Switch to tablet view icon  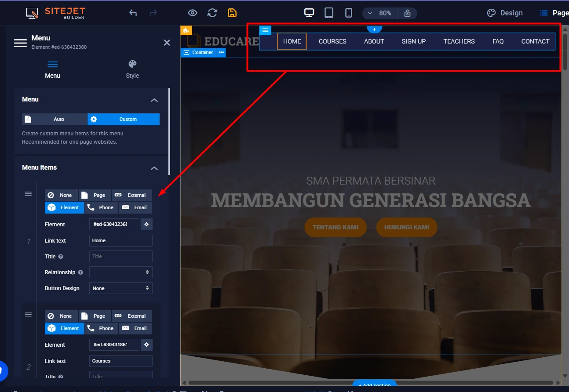click(329, 13)
